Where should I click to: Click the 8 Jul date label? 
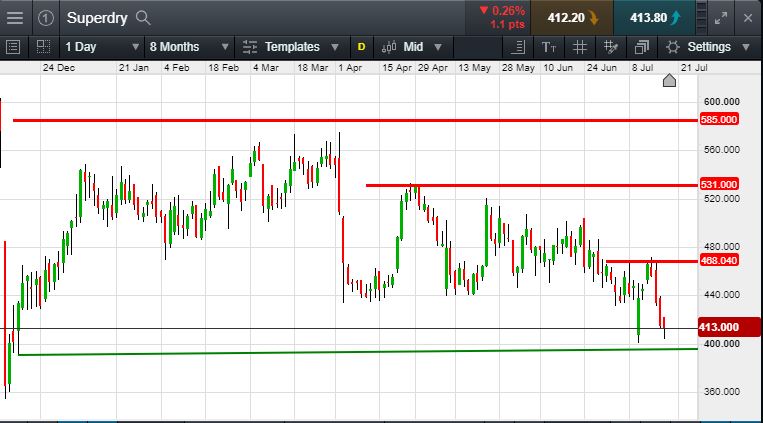[x=642, y=68]
